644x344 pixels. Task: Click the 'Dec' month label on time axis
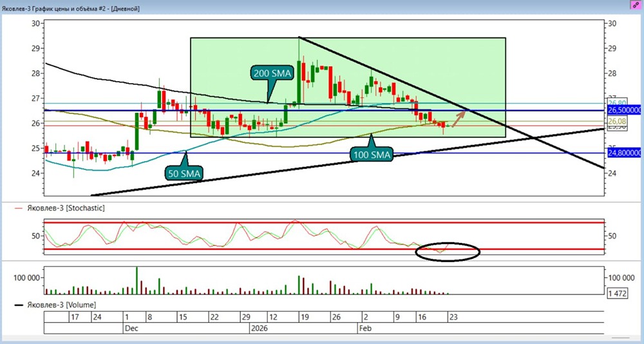131,329
